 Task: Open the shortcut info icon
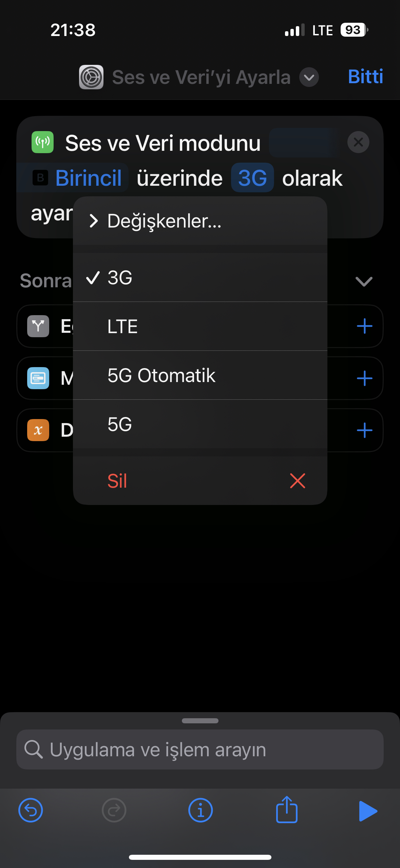coord(201,810)
